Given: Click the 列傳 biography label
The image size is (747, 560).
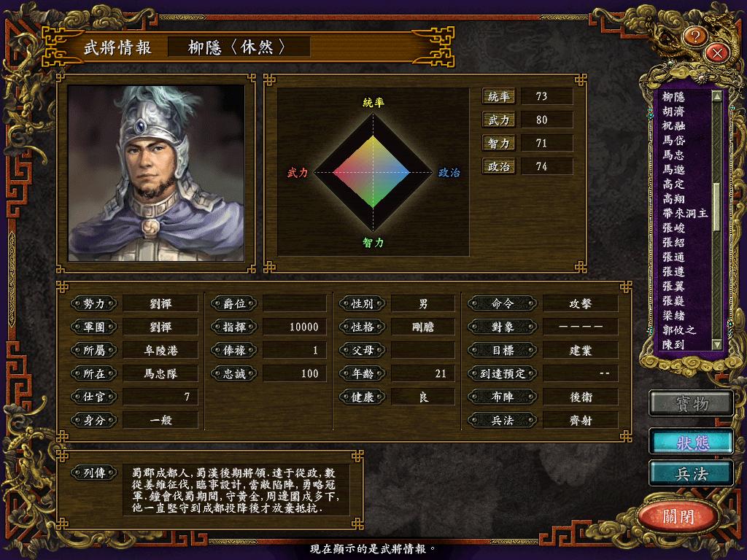Looking at the screenshot, I should coord(94,472).
